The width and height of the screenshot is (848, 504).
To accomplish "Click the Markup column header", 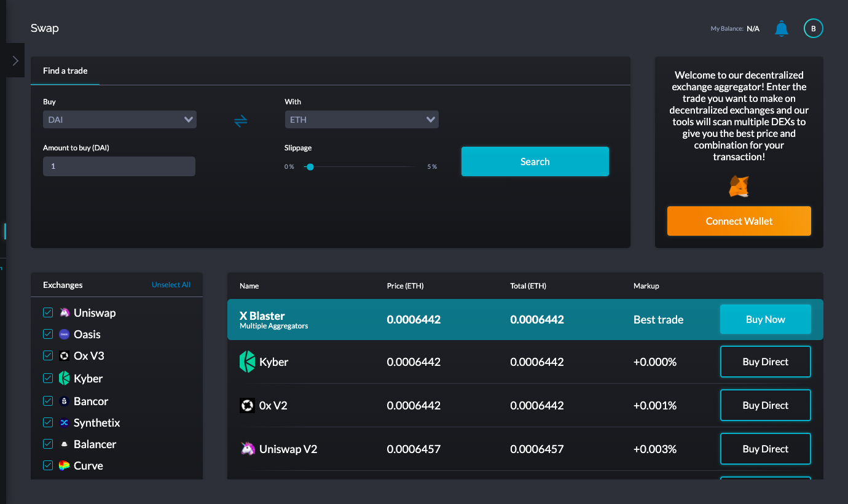I will pos(646,286).
